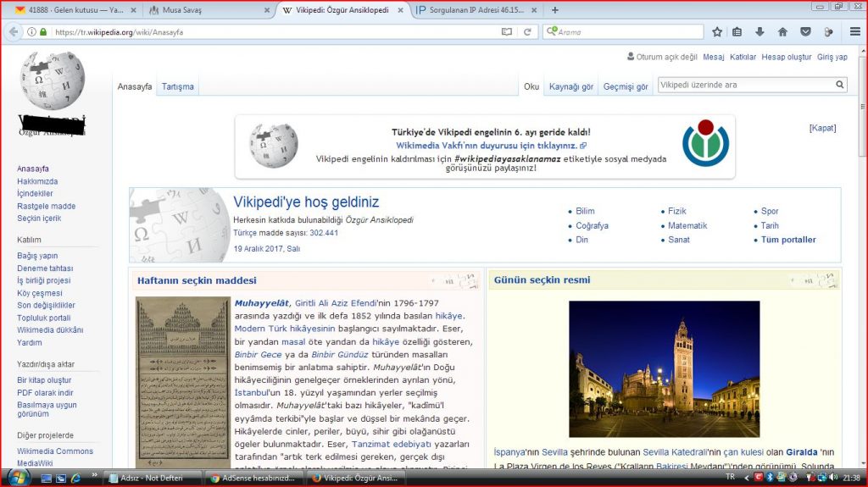Select the Kaynağı gör tab
The height and width of the screenshot is (487, 868).
click(570, 86)
